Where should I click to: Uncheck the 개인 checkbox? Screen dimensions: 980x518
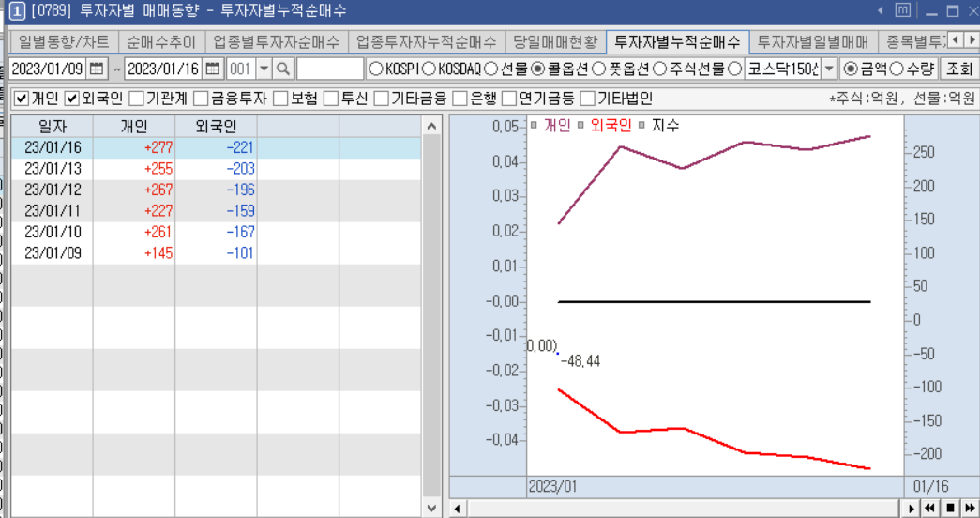click(x=22, y=99)
